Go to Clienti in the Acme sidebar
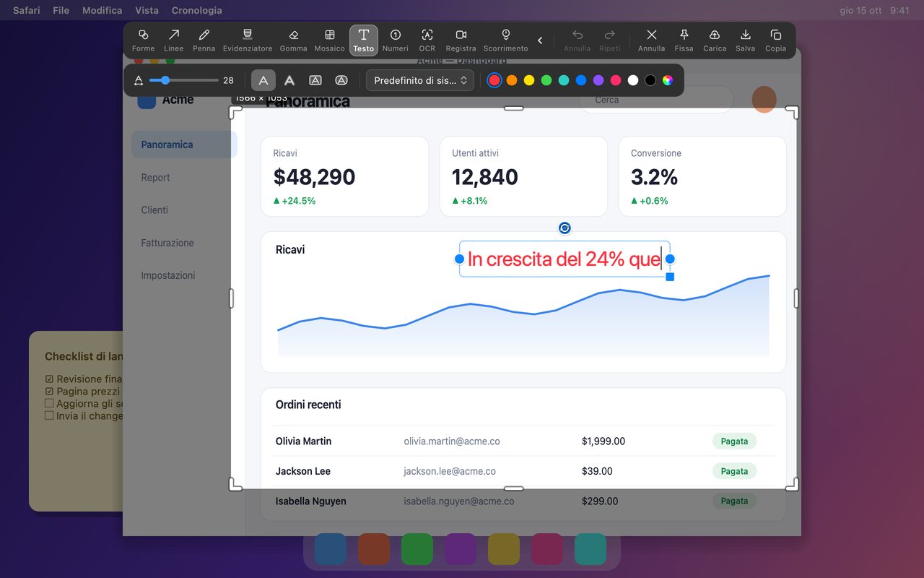This screenshot has width=924, height=578. (x=154, y=210)
